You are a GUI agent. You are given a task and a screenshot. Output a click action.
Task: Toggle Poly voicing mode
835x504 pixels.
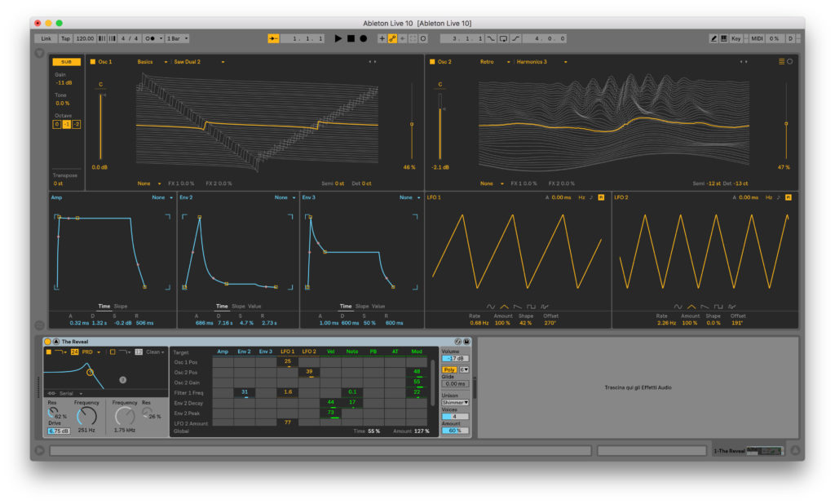point(449,370)
